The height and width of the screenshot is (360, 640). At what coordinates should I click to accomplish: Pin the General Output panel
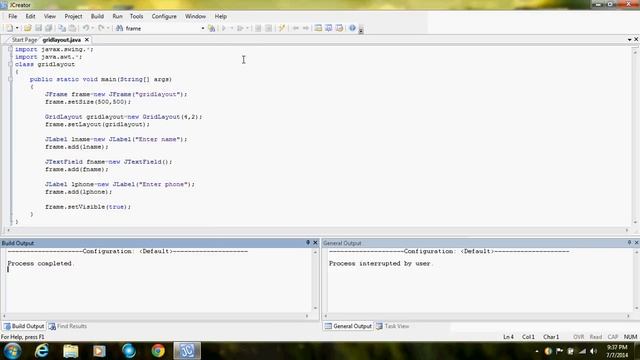pyautogui.click(x=629, y=242)
